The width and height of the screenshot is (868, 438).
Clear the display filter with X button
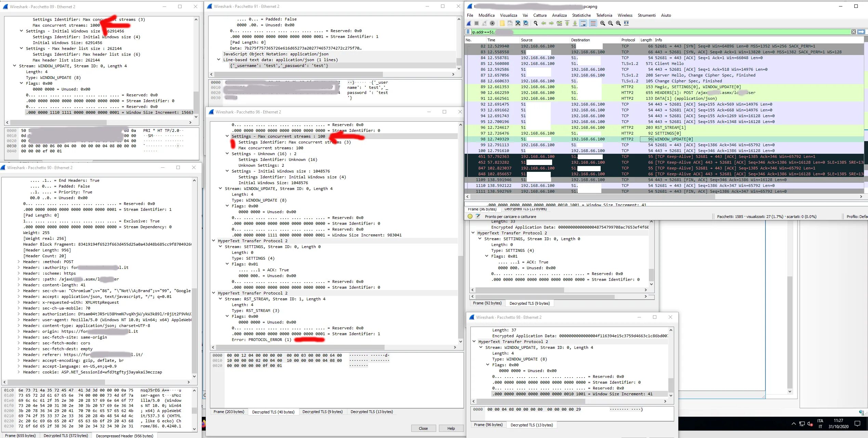[x=854, y=32]
